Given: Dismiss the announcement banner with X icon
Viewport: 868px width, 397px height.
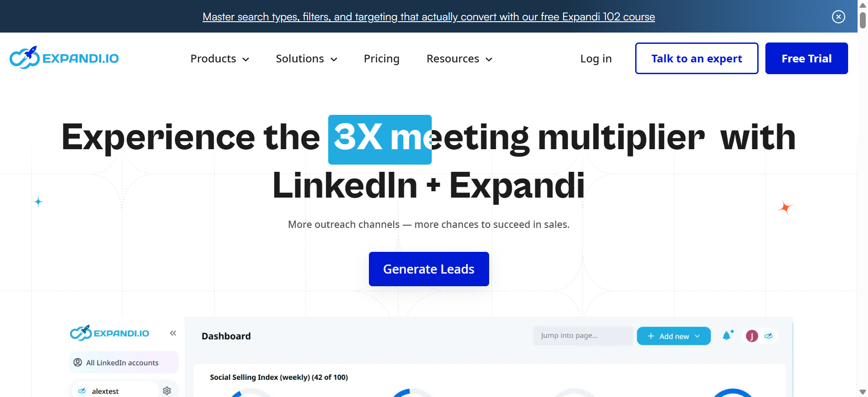Looking at the screenshot, I should click(838, 17).
